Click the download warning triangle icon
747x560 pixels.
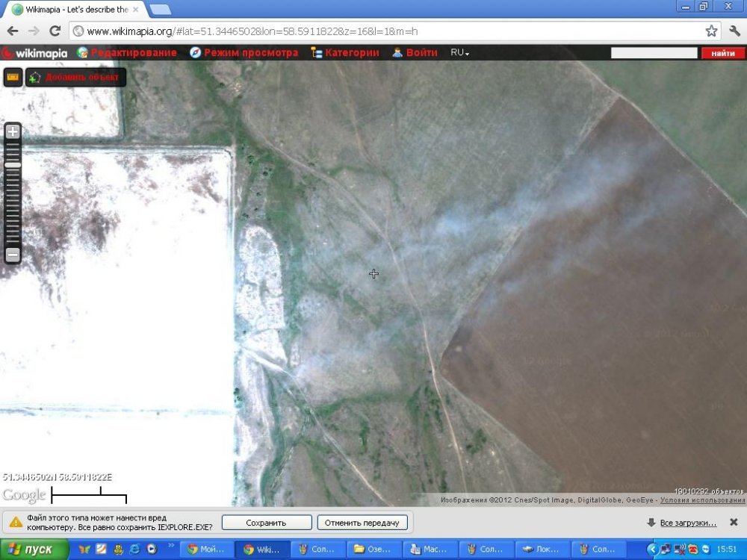(16, 523)
